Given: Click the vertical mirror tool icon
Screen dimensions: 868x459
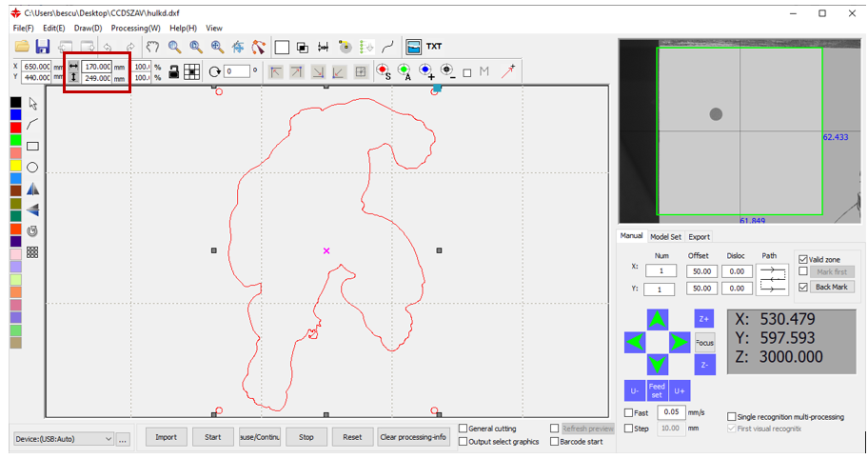Looking at the screenshot, I should pyautogui.click(x=32, y=210).
